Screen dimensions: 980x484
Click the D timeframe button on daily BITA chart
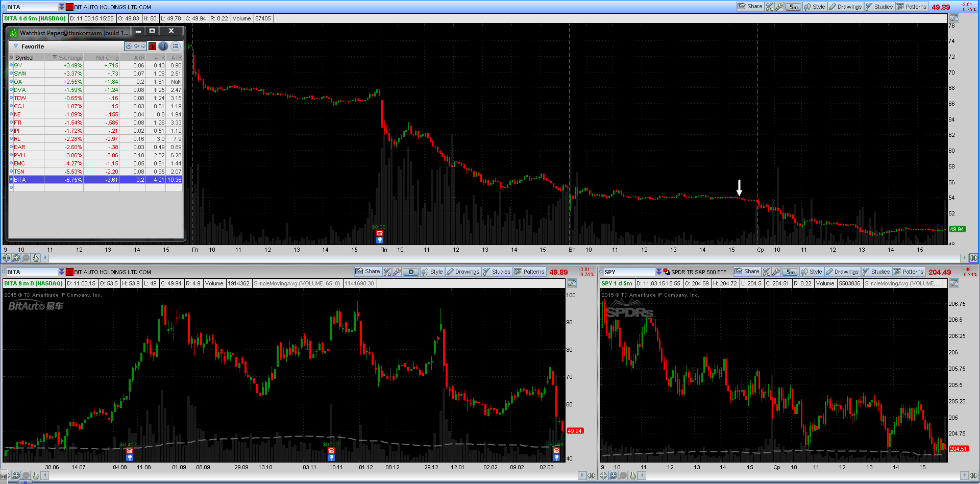(x=411, y=272)
